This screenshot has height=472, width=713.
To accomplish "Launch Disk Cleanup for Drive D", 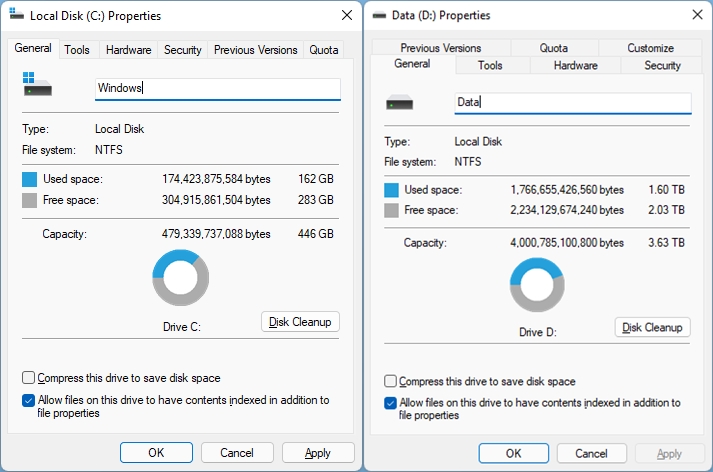I will click(x=652, y=327).
